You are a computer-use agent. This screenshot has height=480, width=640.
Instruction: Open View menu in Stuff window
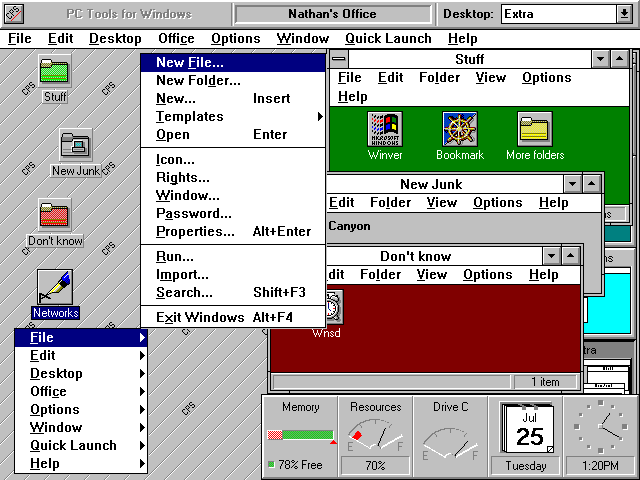(491, 78)
